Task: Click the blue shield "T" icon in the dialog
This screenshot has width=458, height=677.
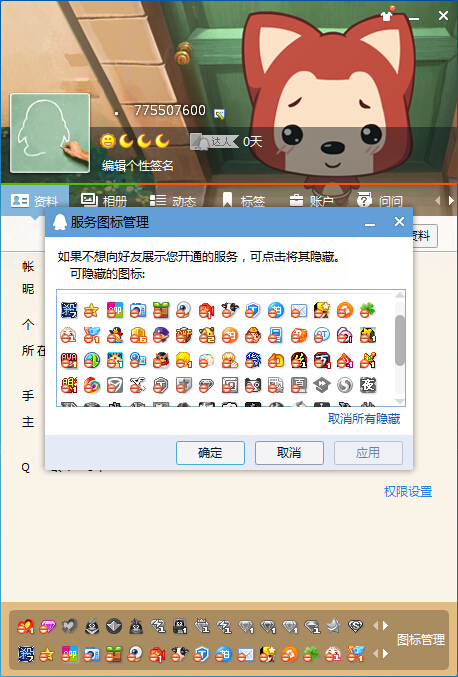Action: pyautogui.click(x=253, y=310)
